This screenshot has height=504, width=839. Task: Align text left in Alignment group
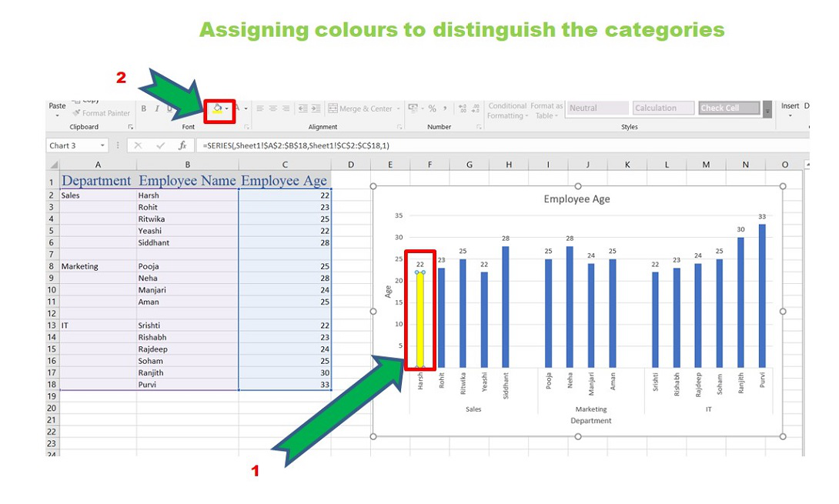(x=260, y=108)
